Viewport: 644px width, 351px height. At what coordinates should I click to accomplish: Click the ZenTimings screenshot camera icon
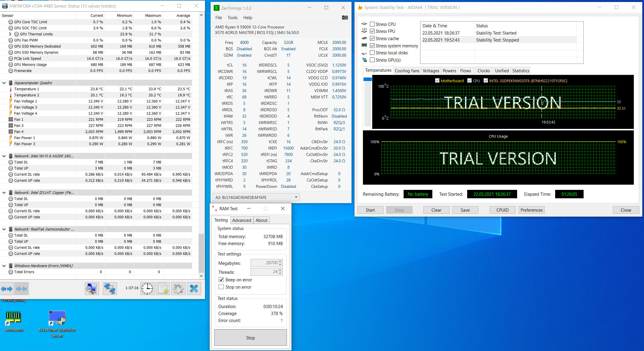345,17
